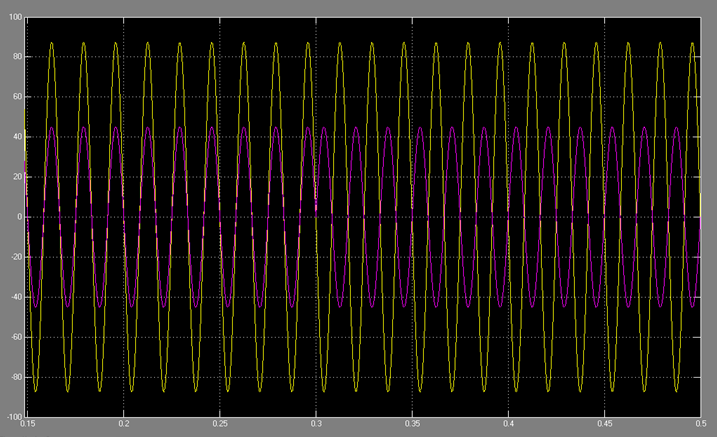This screenshot has width=717, height=437.
Task: Click the y-axis tick label -20
Action: click(16, 257)
